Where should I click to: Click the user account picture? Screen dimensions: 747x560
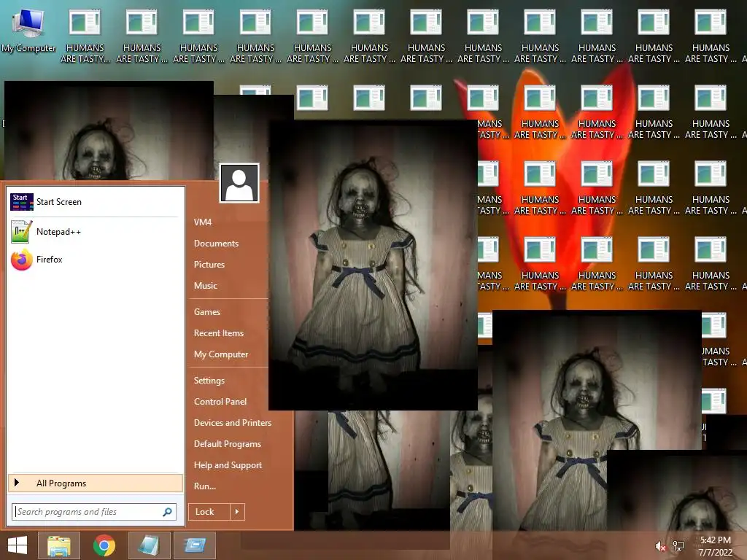(239, 183)
